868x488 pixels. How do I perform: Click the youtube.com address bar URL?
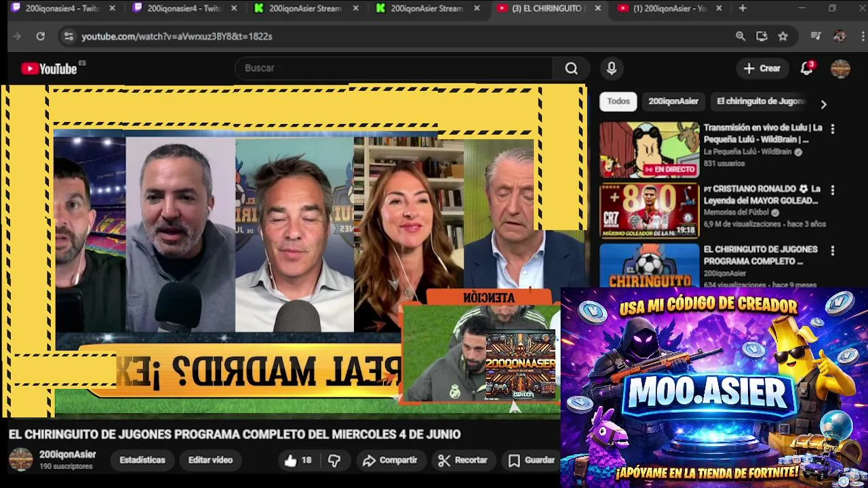(x=177, y=37)
